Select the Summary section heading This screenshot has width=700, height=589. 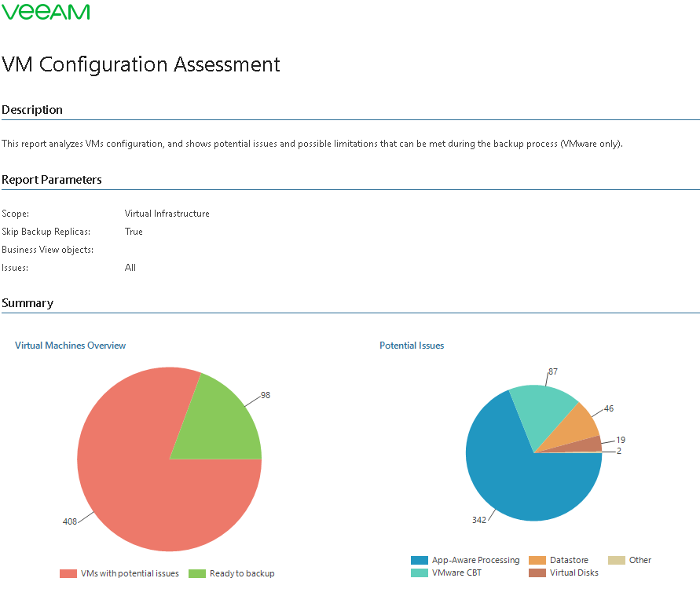(27, 303)
